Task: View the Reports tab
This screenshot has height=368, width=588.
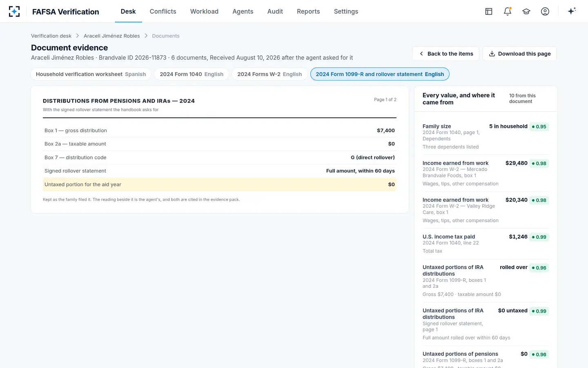Action: click(x=308, y=11)
